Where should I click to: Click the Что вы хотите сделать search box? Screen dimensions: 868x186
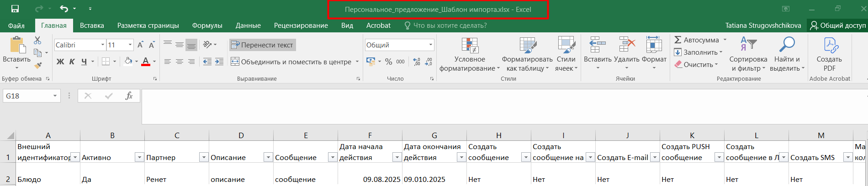[445, 26]
